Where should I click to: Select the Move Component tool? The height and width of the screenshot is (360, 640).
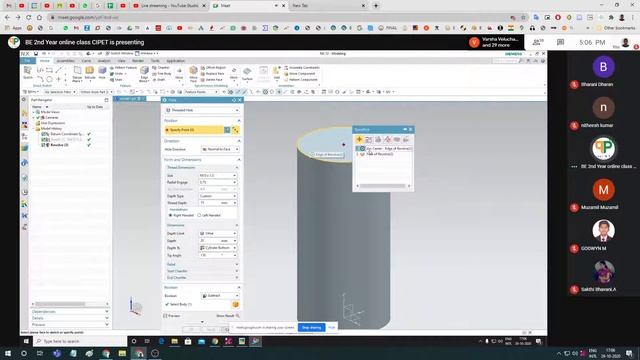coord(299,74)
